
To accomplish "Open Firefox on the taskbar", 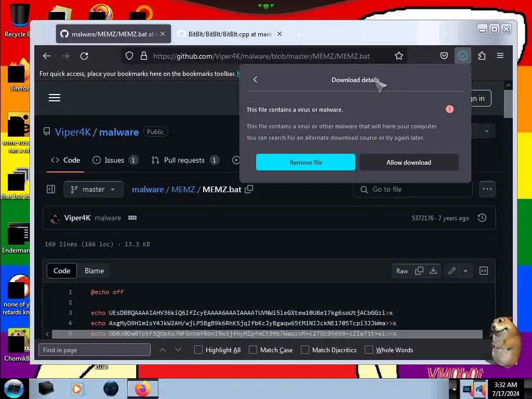I will [143, 389].
